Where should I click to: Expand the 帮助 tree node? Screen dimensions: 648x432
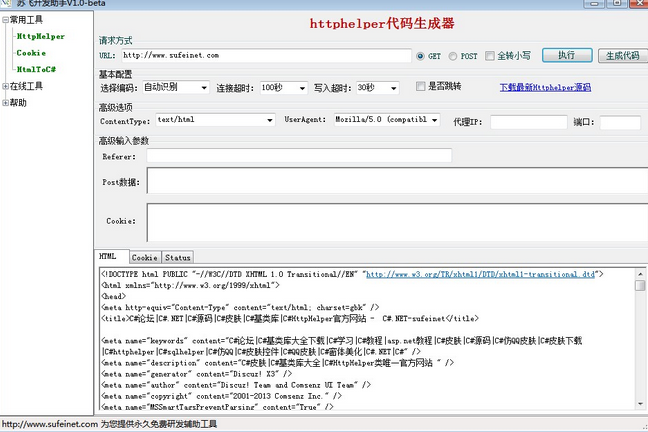pos(5,103)
